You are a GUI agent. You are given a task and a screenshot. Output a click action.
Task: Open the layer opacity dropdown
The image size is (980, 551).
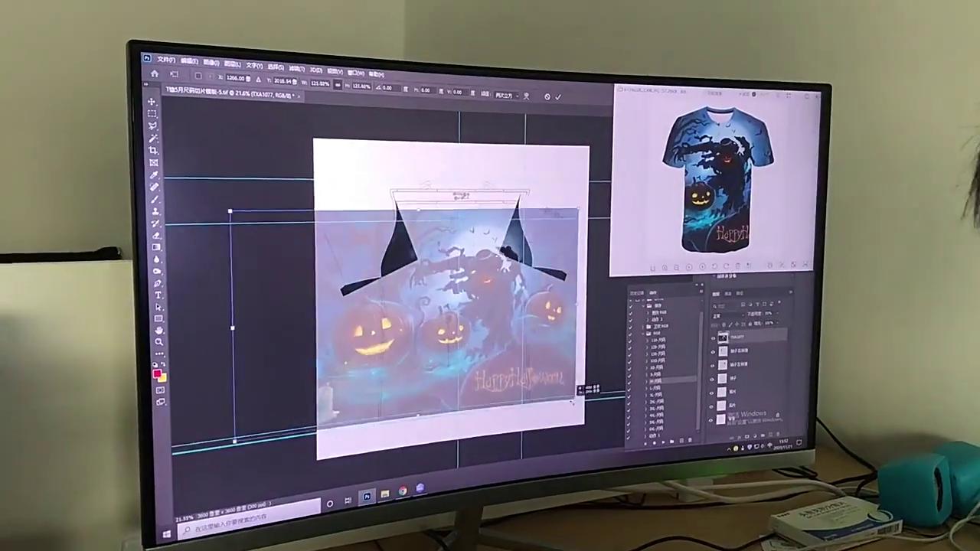(x=776, y=314)
